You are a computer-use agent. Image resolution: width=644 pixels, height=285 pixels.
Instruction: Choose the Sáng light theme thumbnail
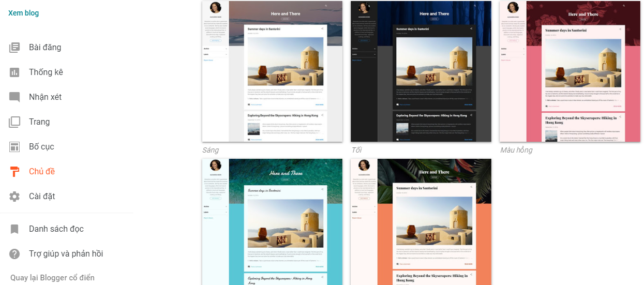tap(272, 71)
